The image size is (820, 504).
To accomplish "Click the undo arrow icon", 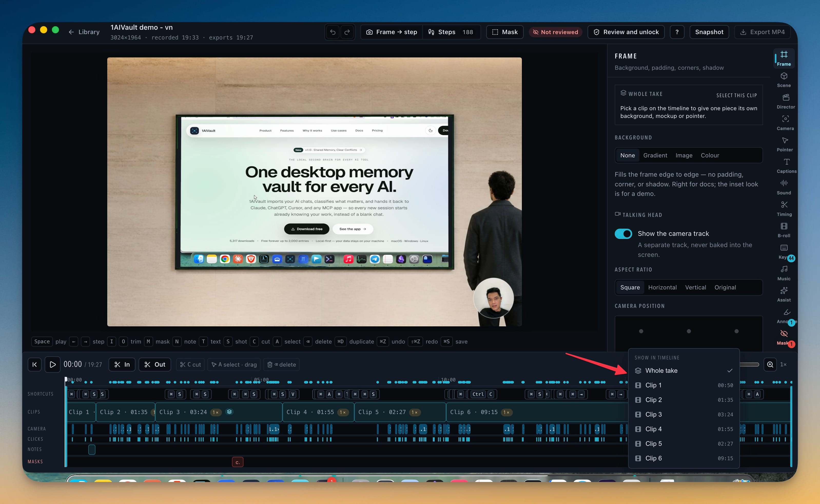I will click(x=333, y=32).
